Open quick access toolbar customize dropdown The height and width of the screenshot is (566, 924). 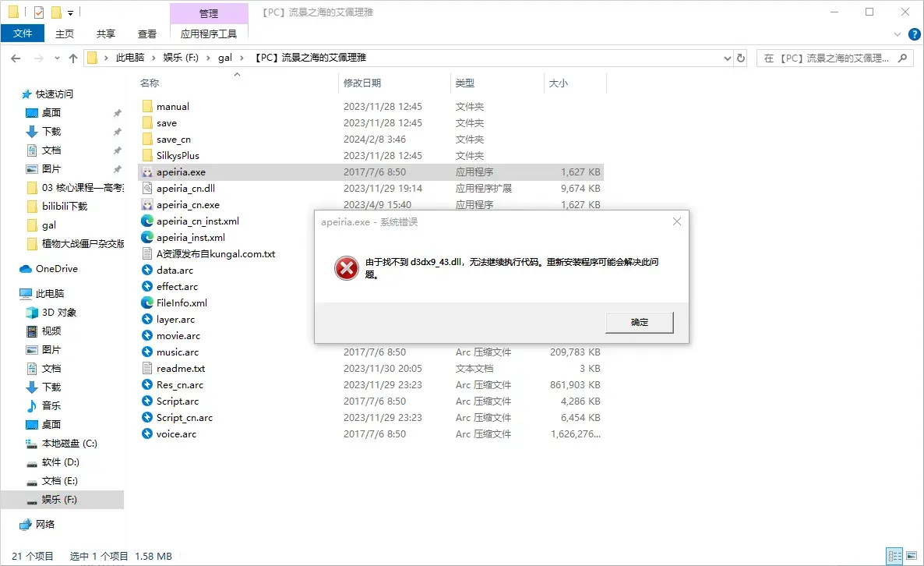(x=70, y=12)
